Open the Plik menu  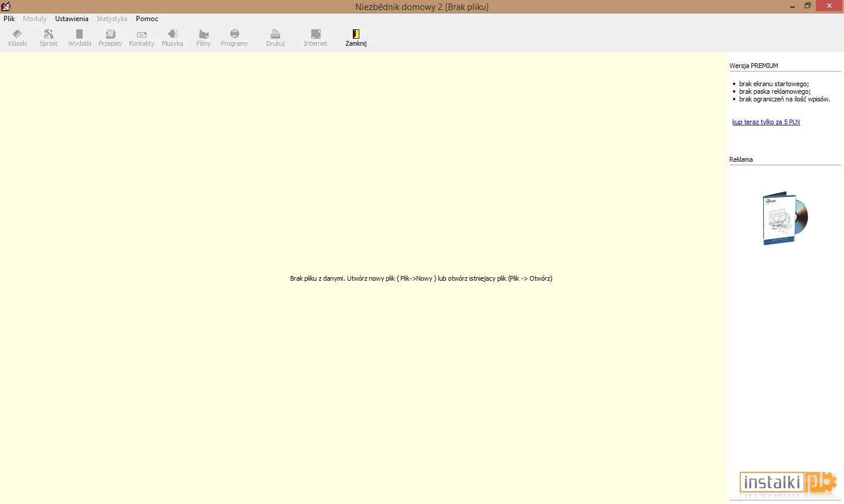pos(9,19)
